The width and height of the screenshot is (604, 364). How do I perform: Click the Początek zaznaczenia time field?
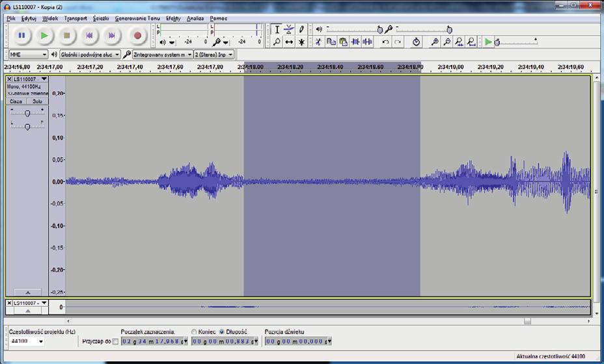(154, 341)
